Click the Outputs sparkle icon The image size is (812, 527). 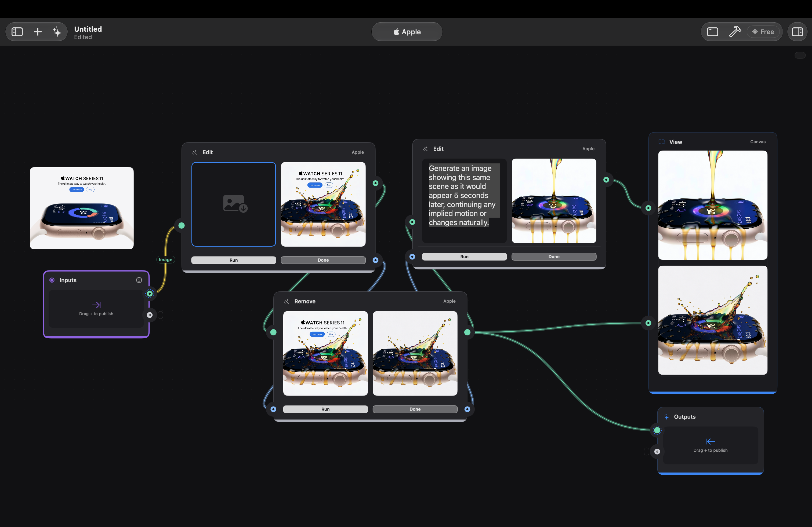pyautogui.click(x=666, y=416)
